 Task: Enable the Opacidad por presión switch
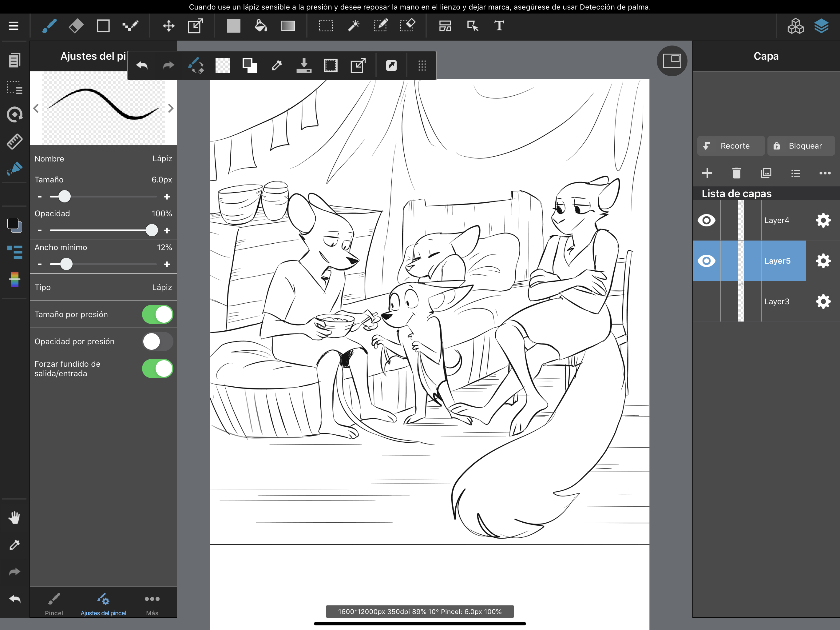click(158, 341)
